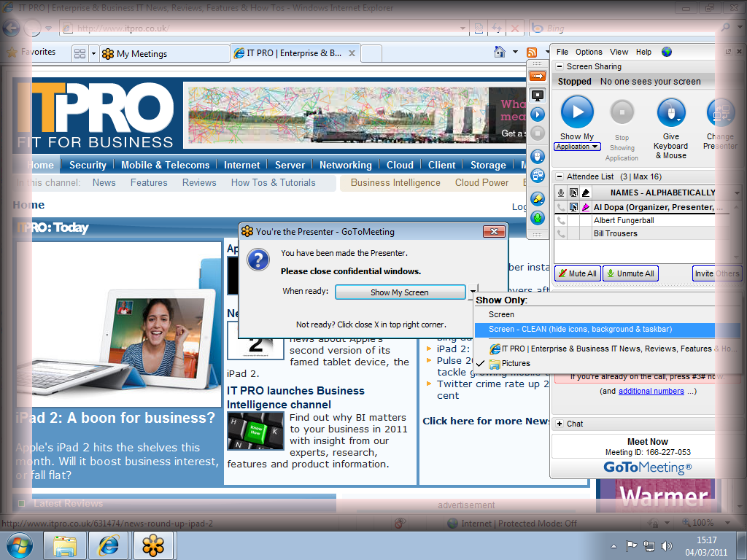Toggle checked Pictures entry in Show Only menu
The height and width of the screenshot is (560, 747).
608,363
